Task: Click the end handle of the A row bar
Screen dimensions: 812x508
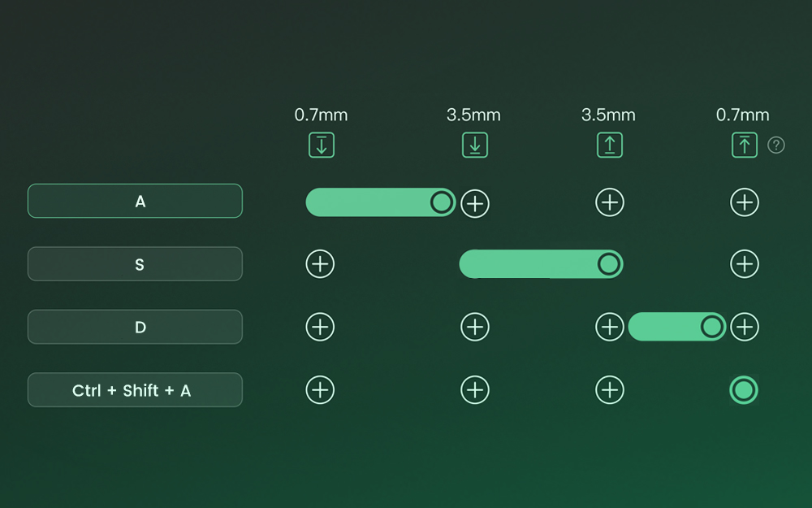Action: click(442, 202)
